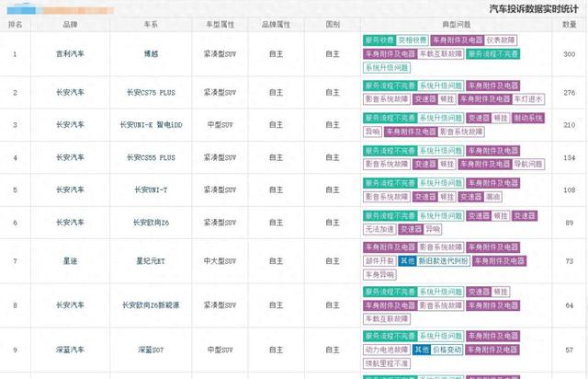588x379 pixels.
Task: Click the complaint count 73
Action: [x=570, y=260]
